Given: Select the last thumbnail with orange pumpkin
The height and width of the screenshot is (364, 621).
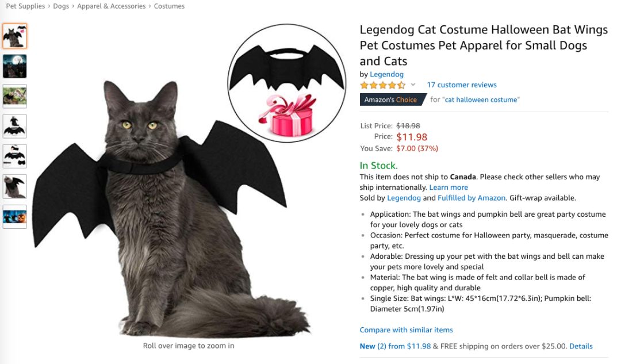Looking at the screenshot, I should (14, 216).
